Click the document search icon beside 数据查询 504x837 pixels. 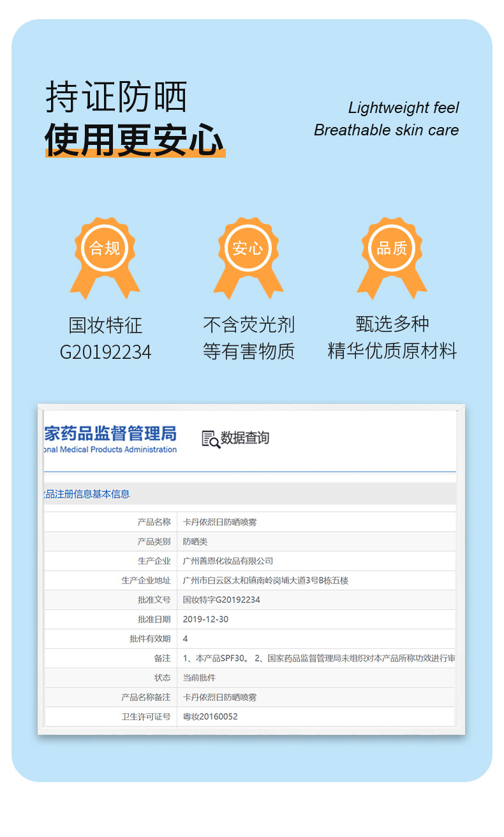click(211, 439)
